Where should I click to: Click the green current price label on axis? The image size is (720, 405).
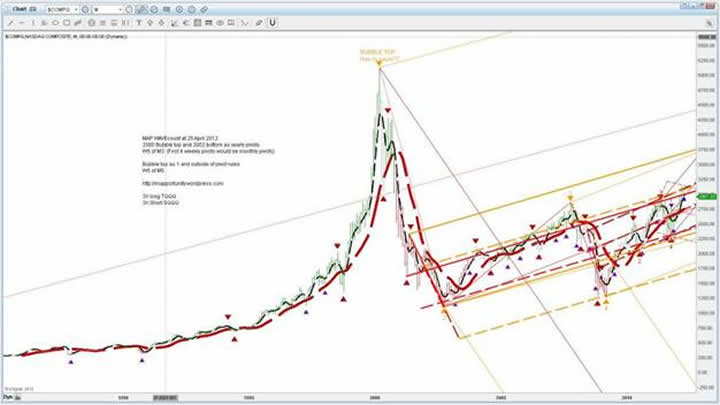click(x=707, y=195)
